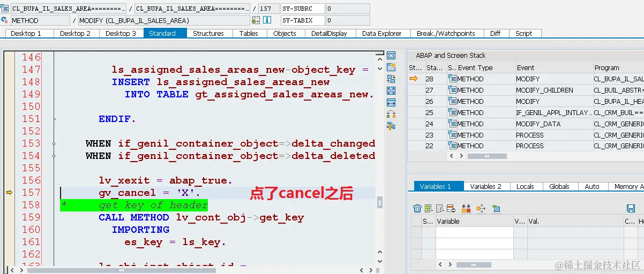The height and width of the screenshot is (274, 644).
Task: Click the trash icon in Variables toolbar
Action: click(417, 209)
